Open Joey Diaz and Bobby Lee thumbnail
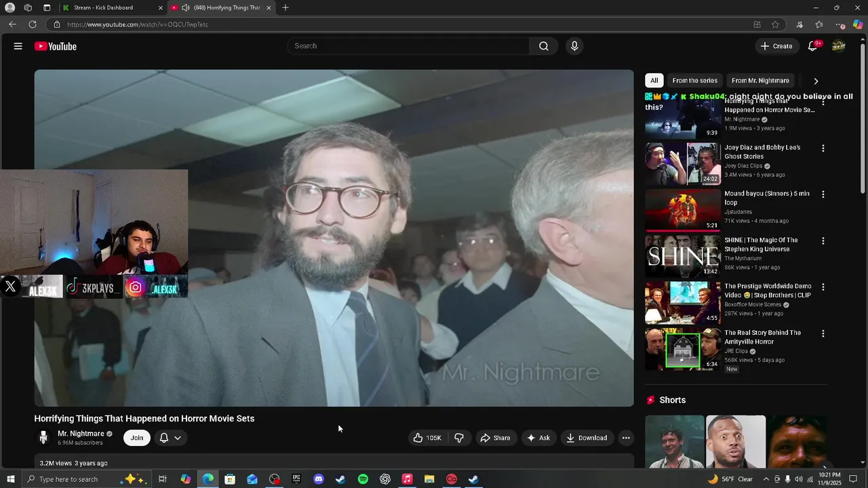This screenshot has width=868, height=488. click(682, 163)
